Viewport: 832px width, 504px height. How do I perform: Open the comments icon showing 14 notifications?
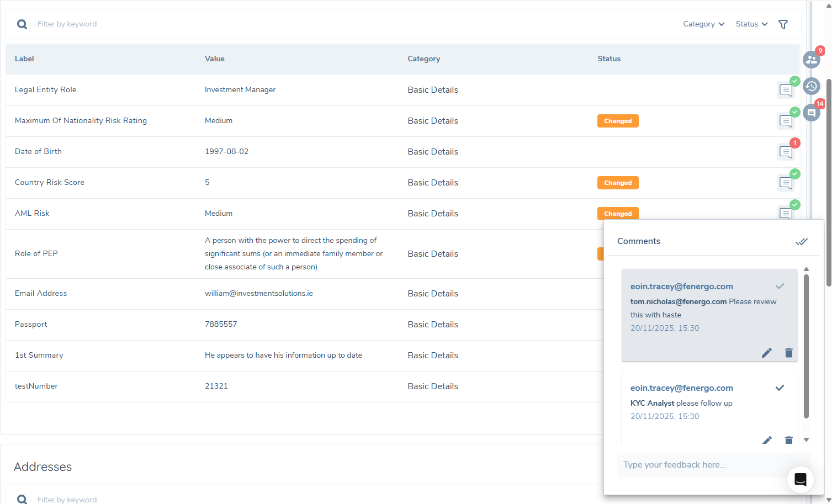click(x=811, y=113)
